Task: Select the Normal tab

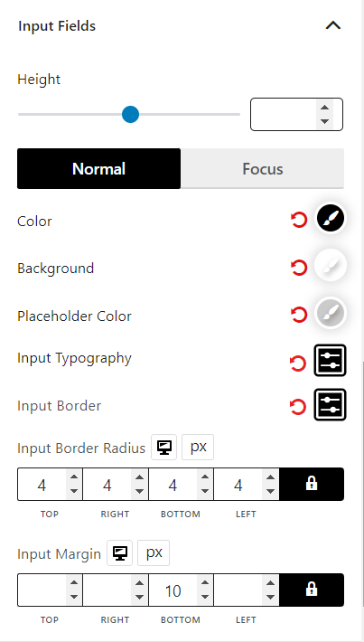Action: point(99,169)
